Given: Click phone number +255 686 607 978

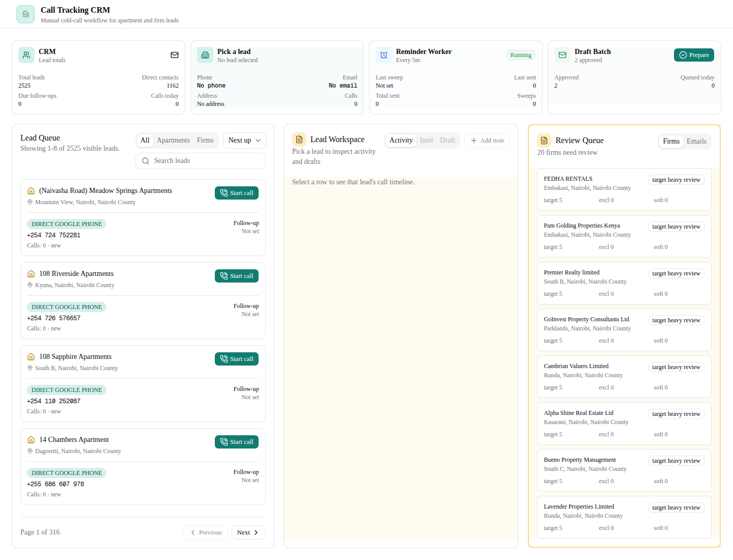Looking at the screenshot, I should [x=55, y=484].
